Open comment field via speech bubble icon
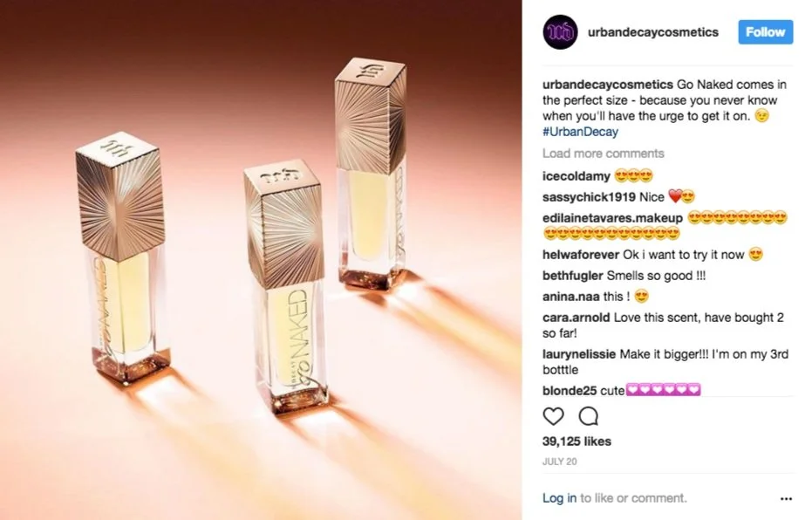 588,416
